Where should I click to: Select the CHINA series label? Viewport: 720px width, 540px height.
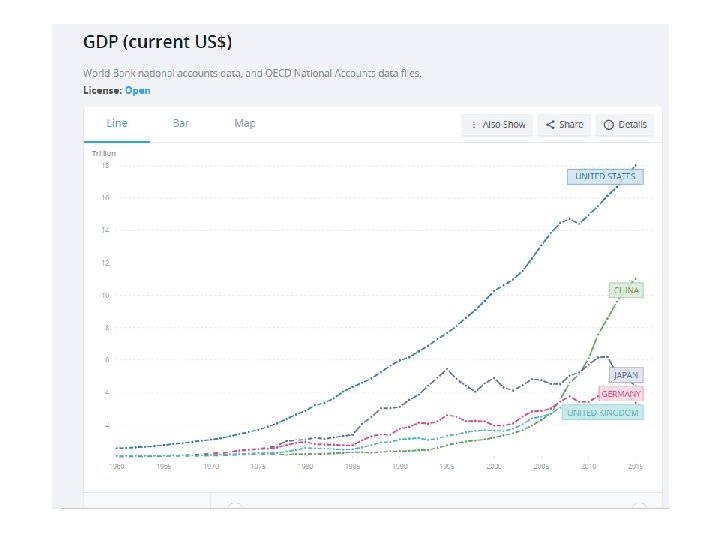point(627,290)
